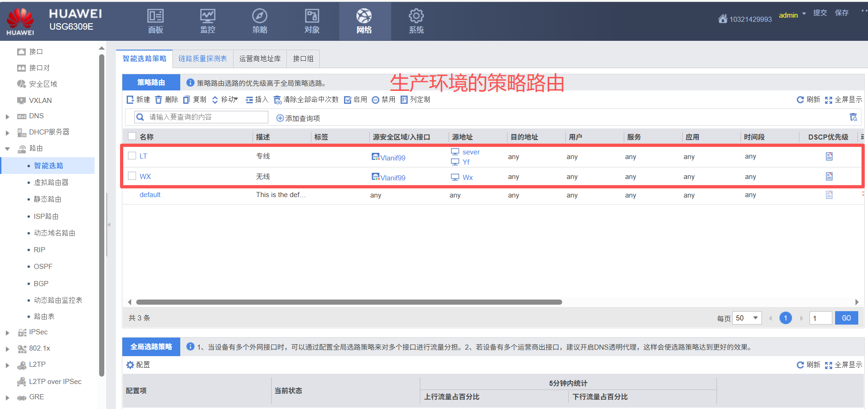
Task: Click the GO pagination button
Action: coord(846,318)
